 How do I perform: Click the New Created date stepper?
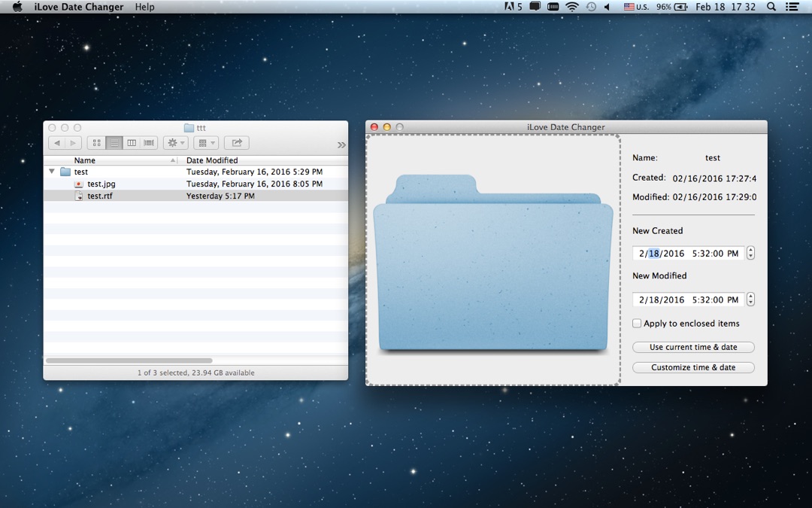point(750,254)
